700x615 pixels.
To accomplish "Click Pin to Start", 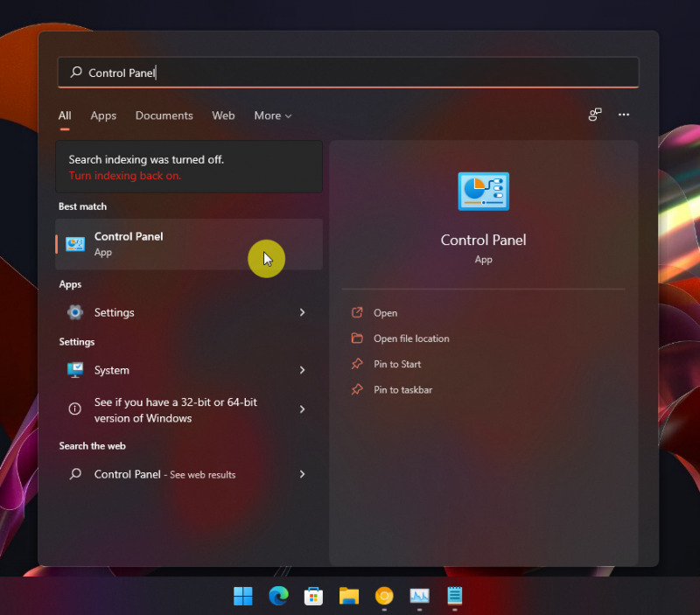I will click(x=397, y=364).
